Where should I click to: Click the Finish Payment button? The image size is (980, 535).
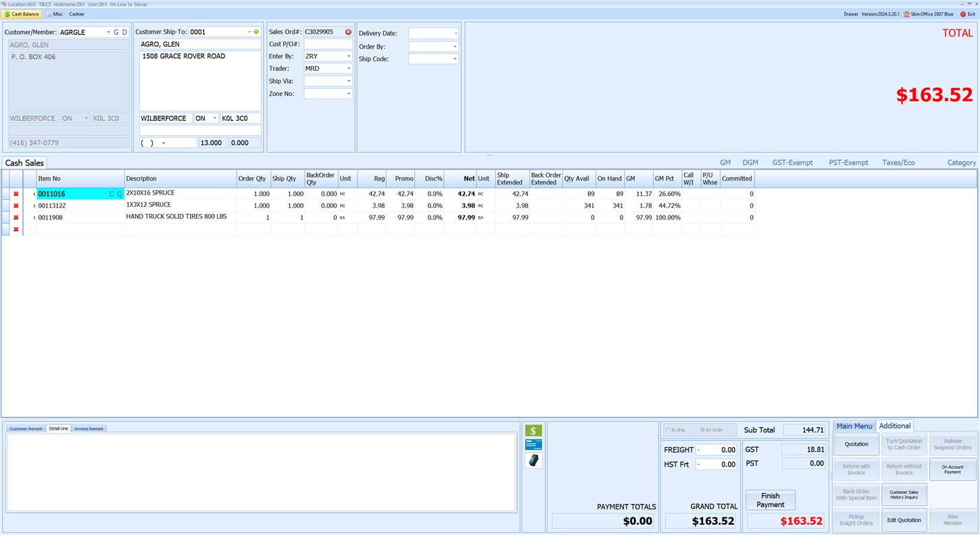pos(770,500)
